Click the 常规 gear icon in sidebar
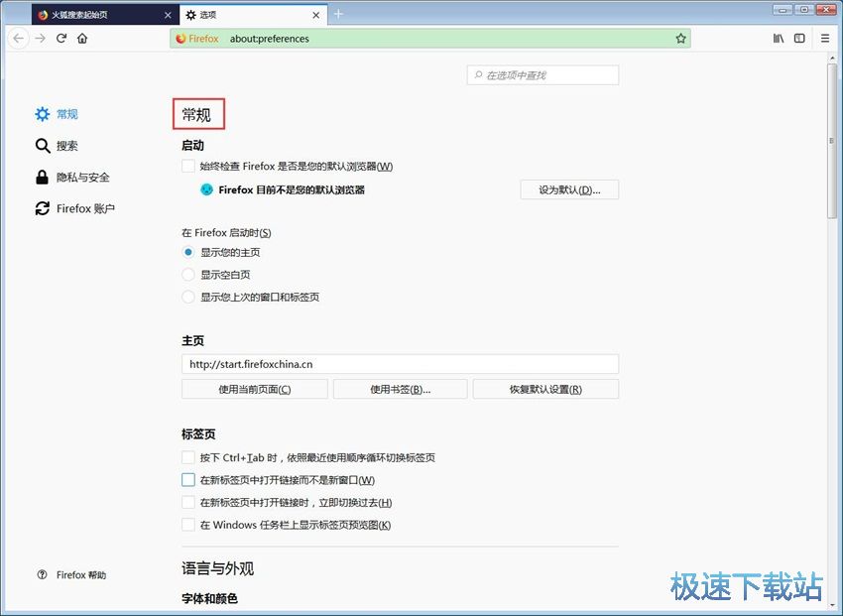This screenshot has width=843, height=616. 42,114
